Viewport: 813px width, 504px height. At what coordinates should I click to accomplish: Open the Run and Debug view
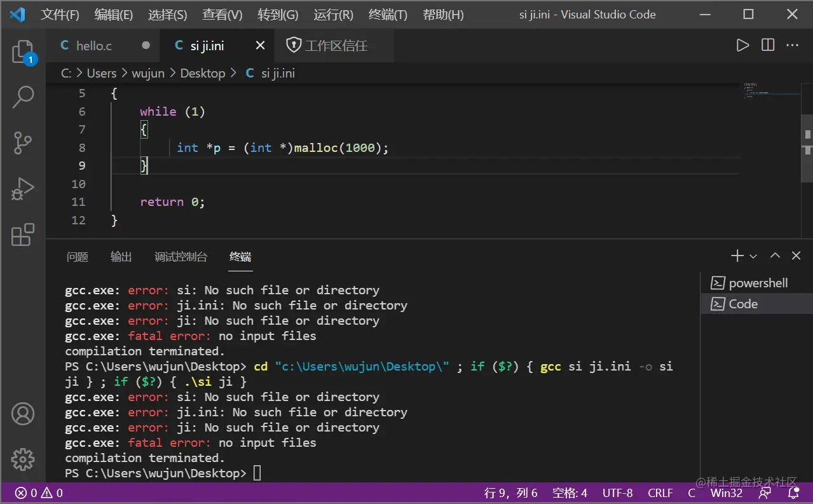tap(23, 189)
